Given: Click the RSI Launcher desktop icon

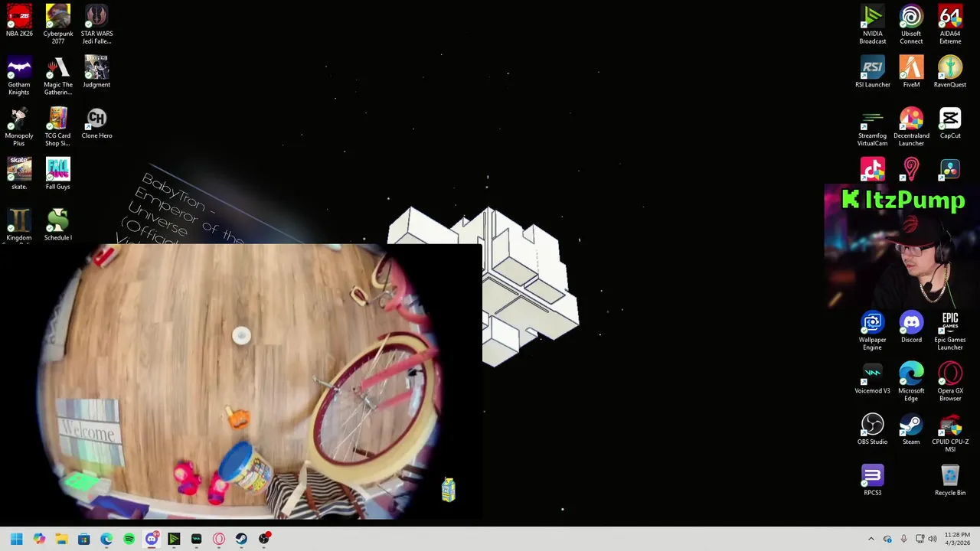Looking at the screenshot, I should [x=872, y=72].
